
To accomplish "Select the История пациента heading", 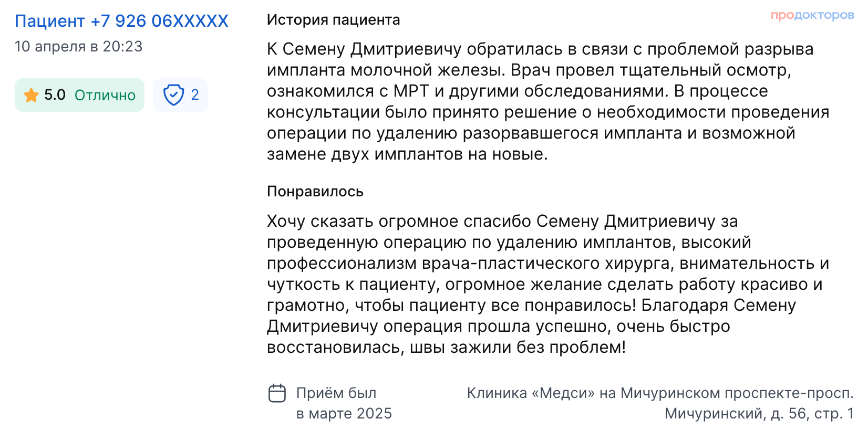I will (334, 20).
